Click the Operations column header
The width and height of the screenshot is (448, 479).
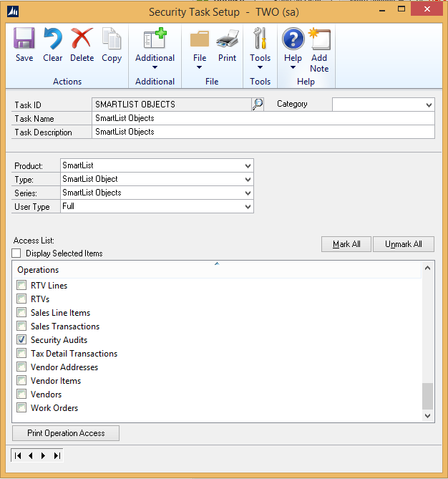[217, 270]
